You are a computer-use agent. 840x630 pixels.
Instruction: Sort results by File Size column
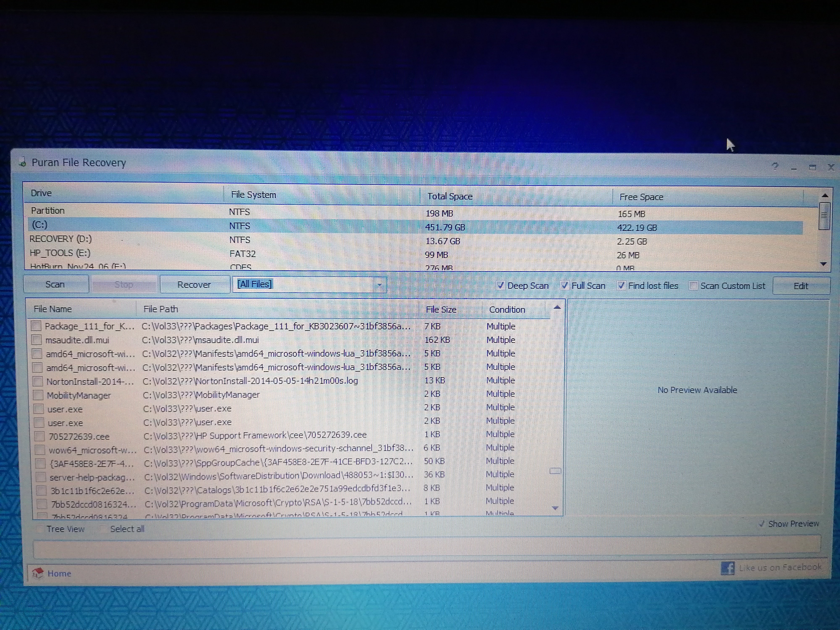click(x=441, y=310)
